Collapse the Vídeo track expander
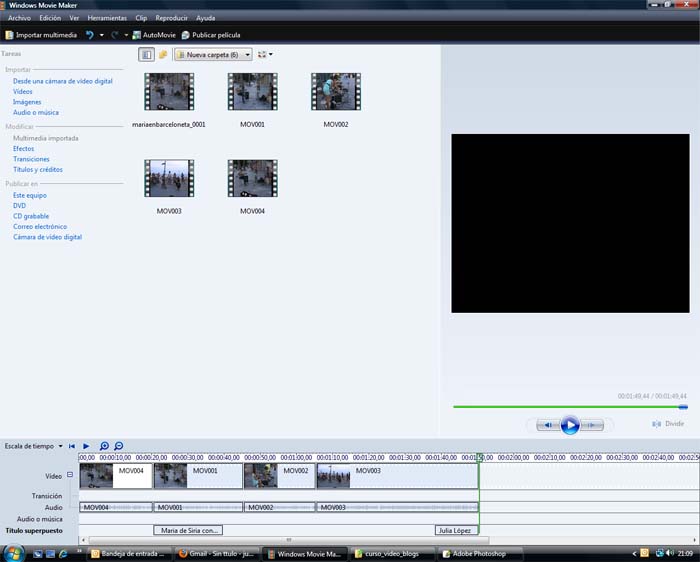The height and width of the screenshot is (562, 700). tap(70, 475)
